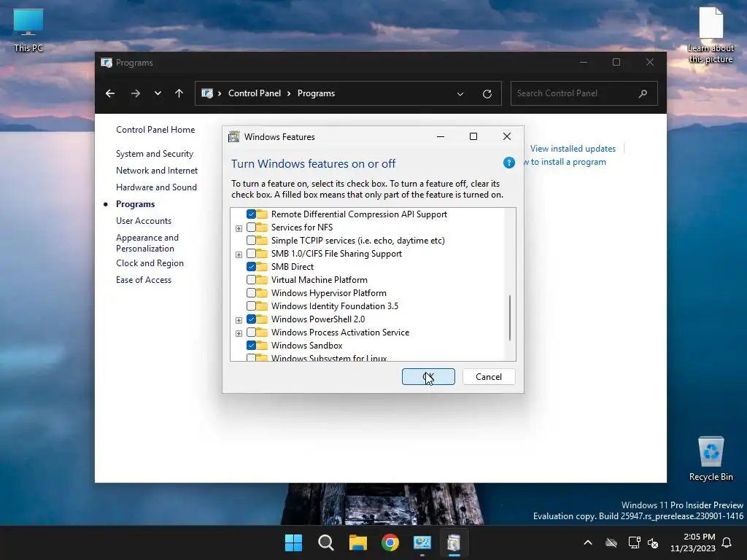Check the Services for NFS box
Viewport: 747px width, 560px height.
251,227
